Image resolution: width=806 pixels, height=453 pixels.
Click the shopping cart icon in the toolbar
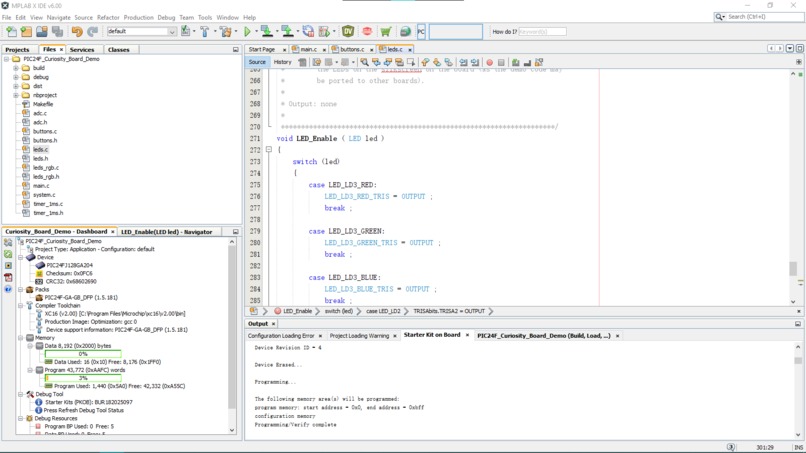(385, 32)
